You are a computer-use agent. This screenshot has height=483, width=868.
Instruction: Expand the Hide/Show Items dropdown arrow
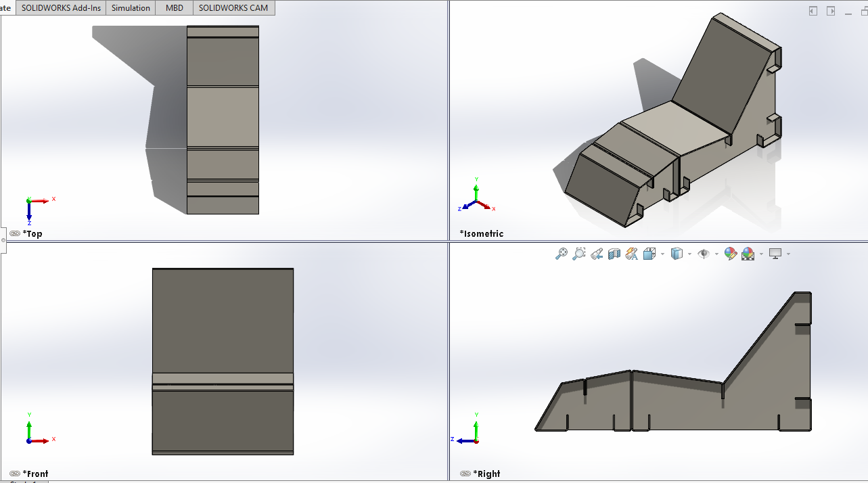716,254
